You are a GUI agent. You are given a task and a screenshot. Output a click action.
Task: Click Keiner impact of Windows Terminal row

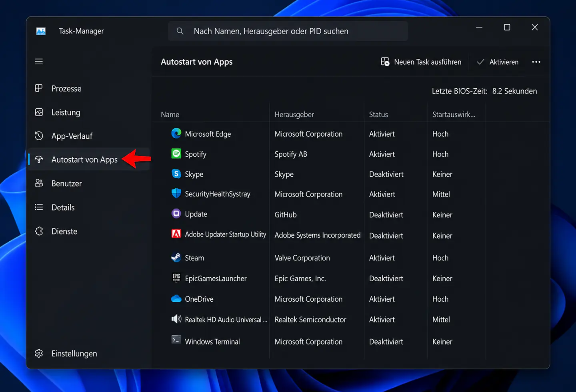point(442,342)
